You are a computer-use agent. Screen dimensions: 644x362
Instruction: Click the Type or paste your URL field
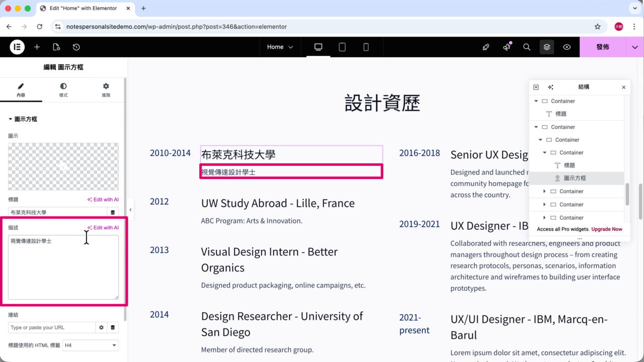pos(52,327)
